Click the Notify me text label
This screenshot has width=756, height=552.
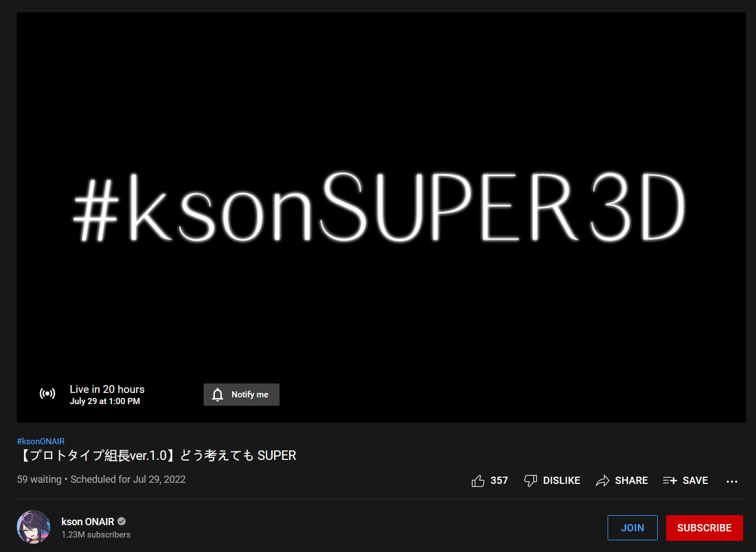pyautogui.click(x=250, y=395)
